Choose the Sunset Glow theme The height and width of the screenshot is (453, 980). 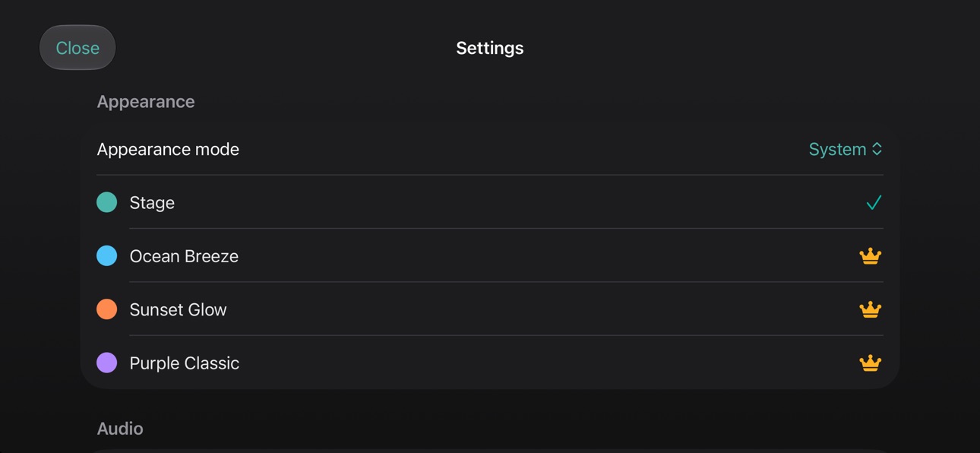point(490,309)
